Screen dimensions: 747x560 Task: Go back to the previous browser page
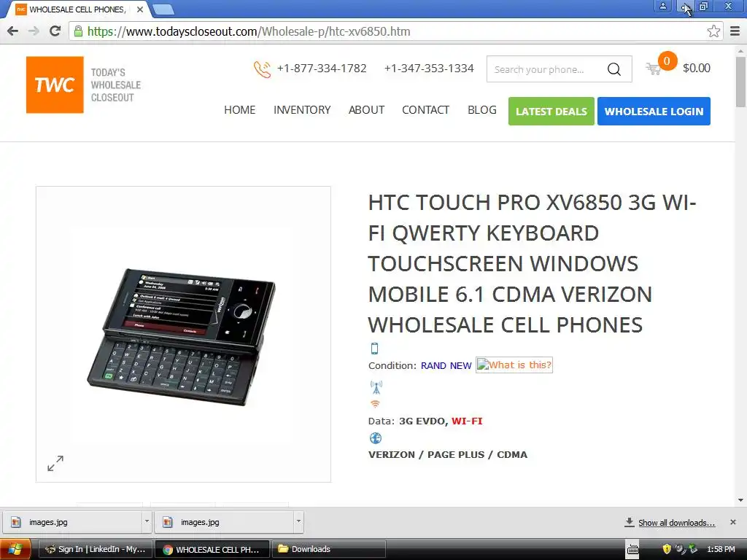coord(13,31)
